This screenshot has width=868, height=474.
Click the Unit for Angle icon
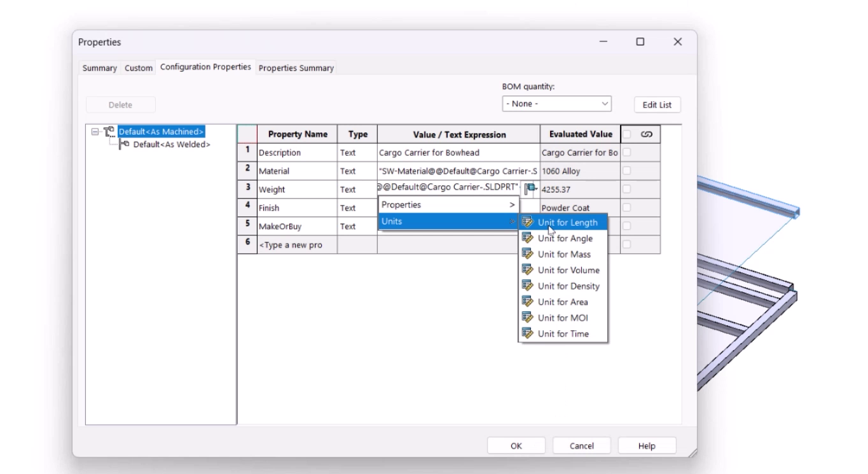527,238
